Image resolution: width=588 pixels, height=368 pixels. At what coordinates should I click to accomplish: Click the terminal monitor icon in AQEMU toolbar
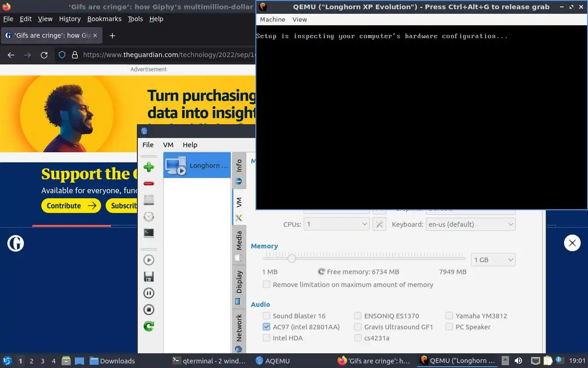148,233
